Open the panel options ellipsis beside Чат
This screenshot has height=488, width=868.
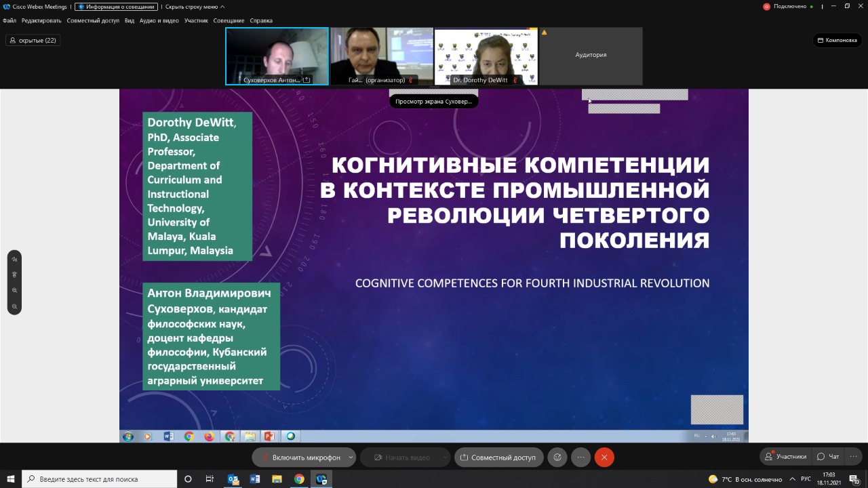click(x=854, y=457)
